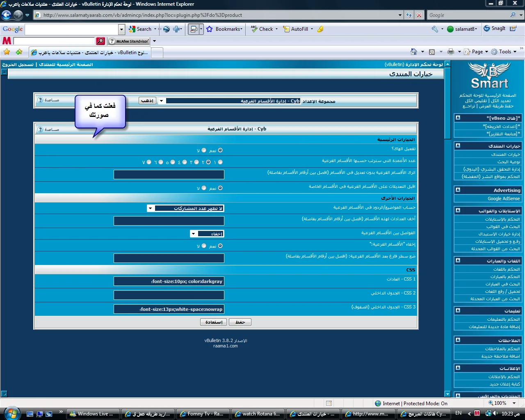The image size is (525, 420).
Task: Click the Refresh button beside address bar
Action: pyautogui.click(x=409, y=15)
